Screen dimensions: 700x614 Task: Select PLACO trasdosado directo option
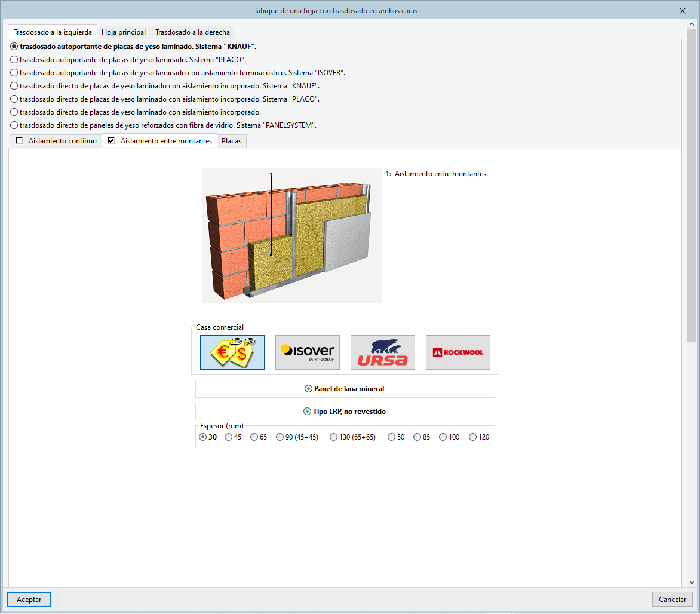[165, 99]
